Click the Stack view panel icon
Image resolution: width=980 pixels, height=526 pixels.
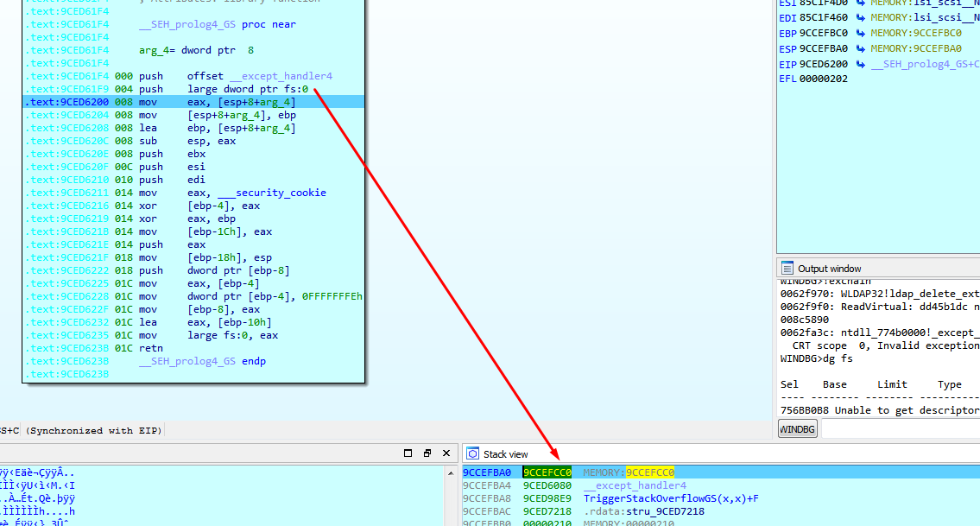[472, 454]
